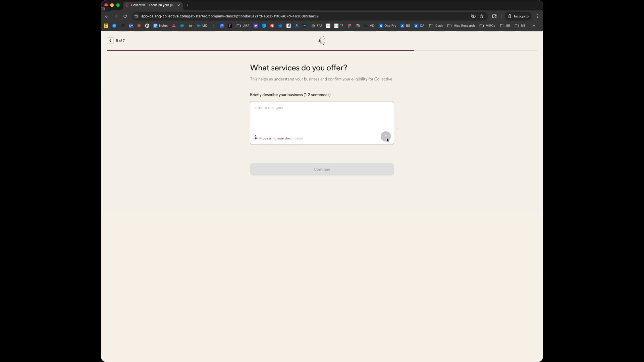The height and width of the screenshot is (362, 644).
Task: Open the MIROs bookmarks folder
Action: coord(487,25)
